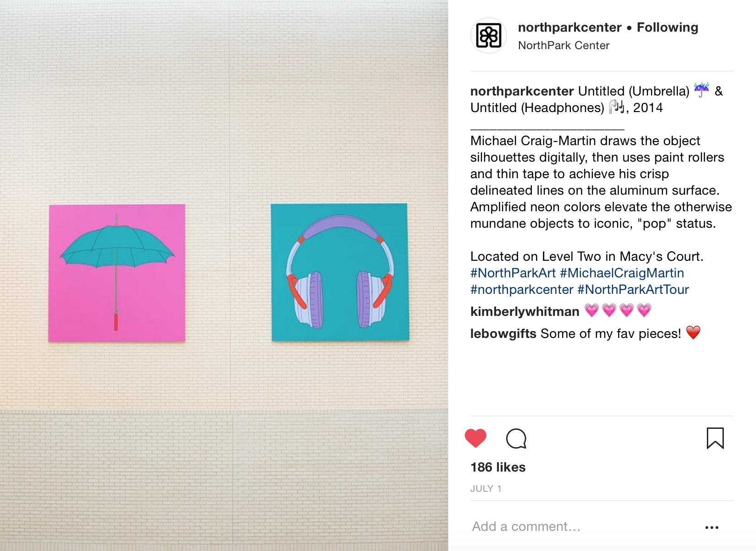Viewport: 756px width, 551px height.
Task: Open the NorthPark Center location link
Action: click(x=564, y=45)
